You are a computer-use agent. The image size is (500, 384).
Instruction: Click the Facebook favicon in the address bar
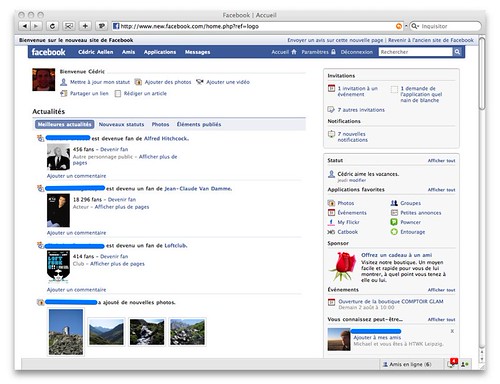(116, 26)
